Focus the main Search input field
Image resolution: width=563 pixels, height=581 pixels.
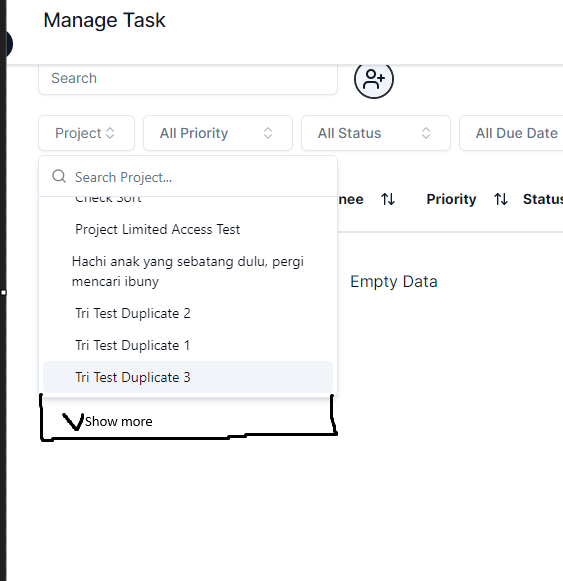(188, 79)
